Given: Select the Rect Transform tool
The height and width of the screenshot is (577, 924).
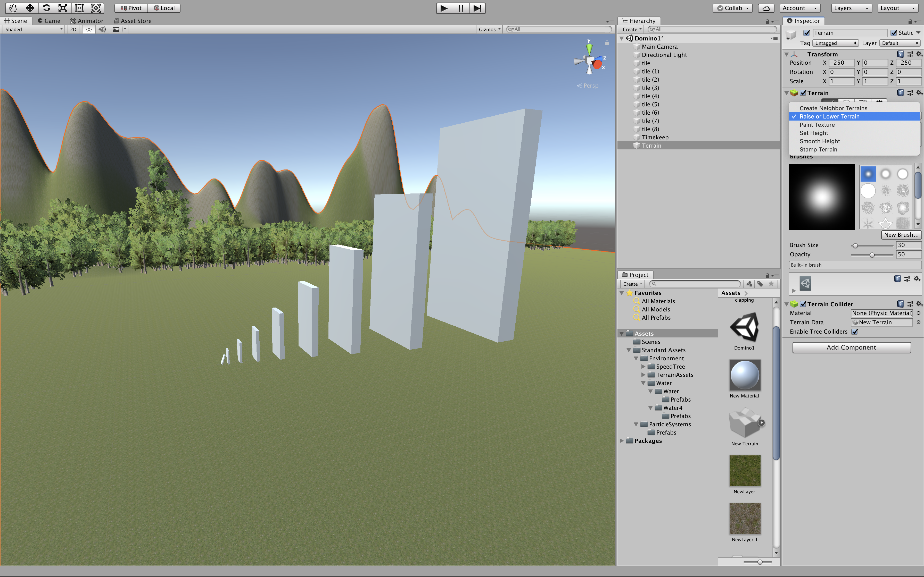Looking at the screenshot, I should tap(79, 8).
